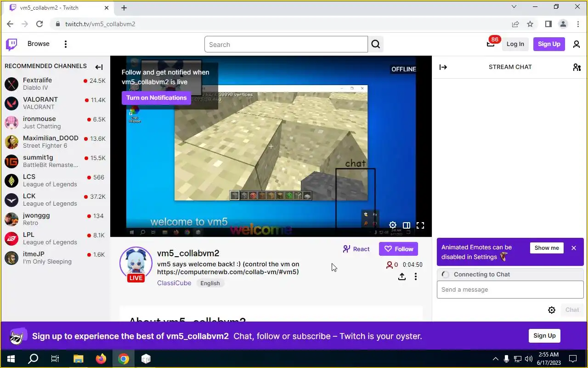Open jwonggg channel in sidebar
This screenshot has height=368, width=588.
pyautogui.click(x=55, y=219)
